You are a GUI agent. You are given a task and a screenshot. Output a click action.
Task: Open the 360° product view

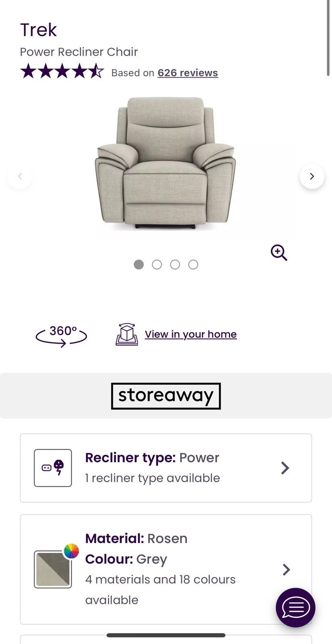[61, 335]
